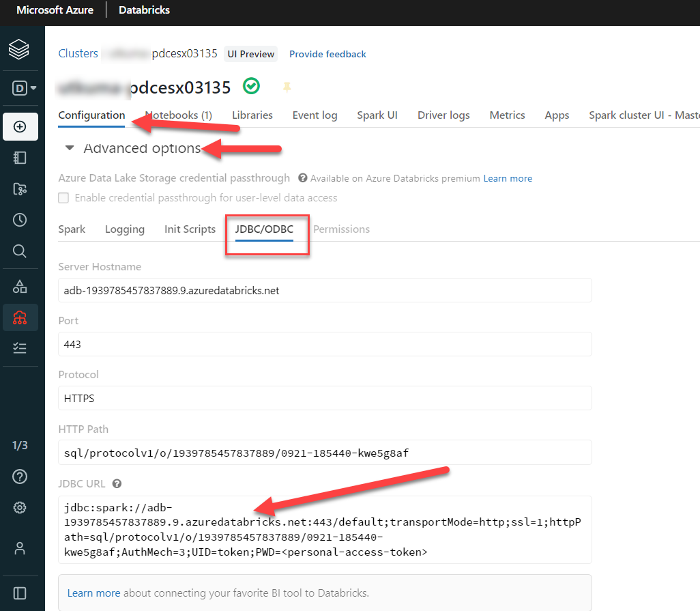Collapse the Advanced options section
The image size is (700, 611).
coord(70,148)
